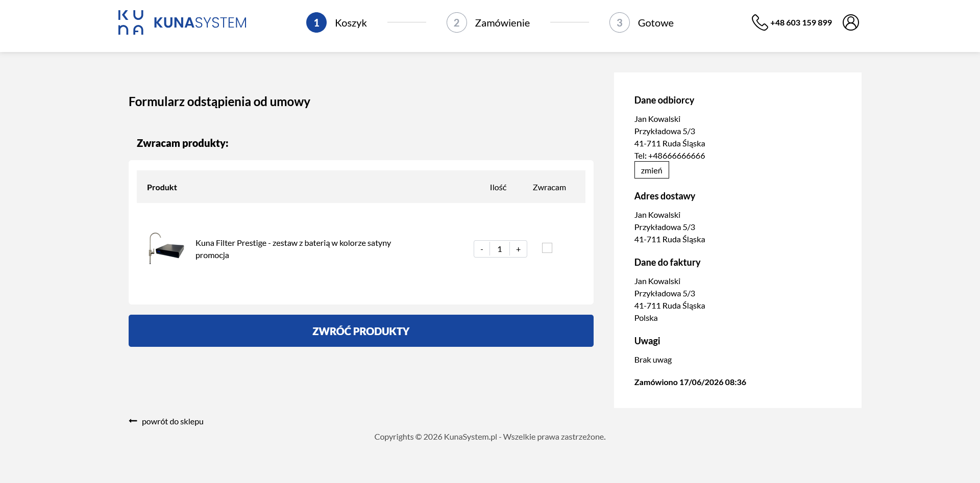Open the user account profile icon

click(851, 22)
